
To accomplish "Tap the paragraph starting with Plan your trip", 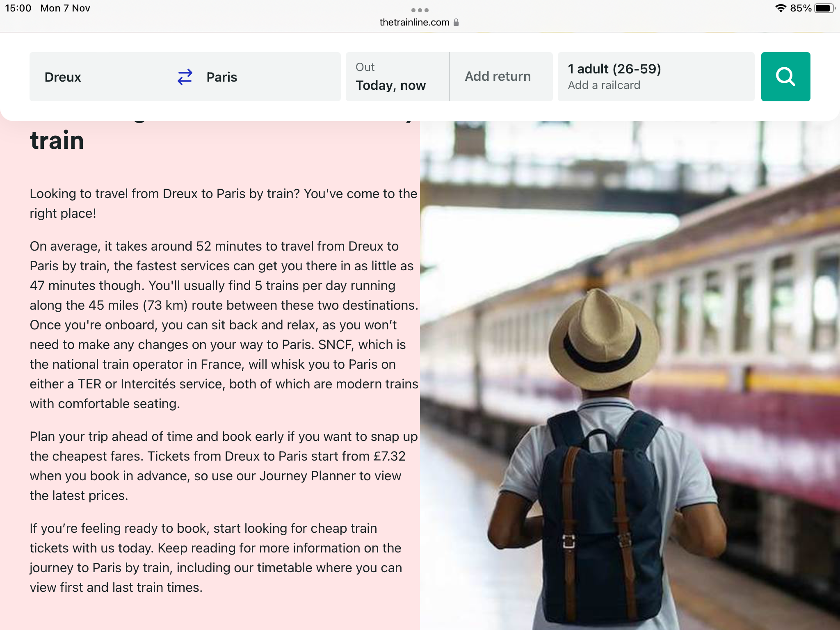I will pos(224,466).
